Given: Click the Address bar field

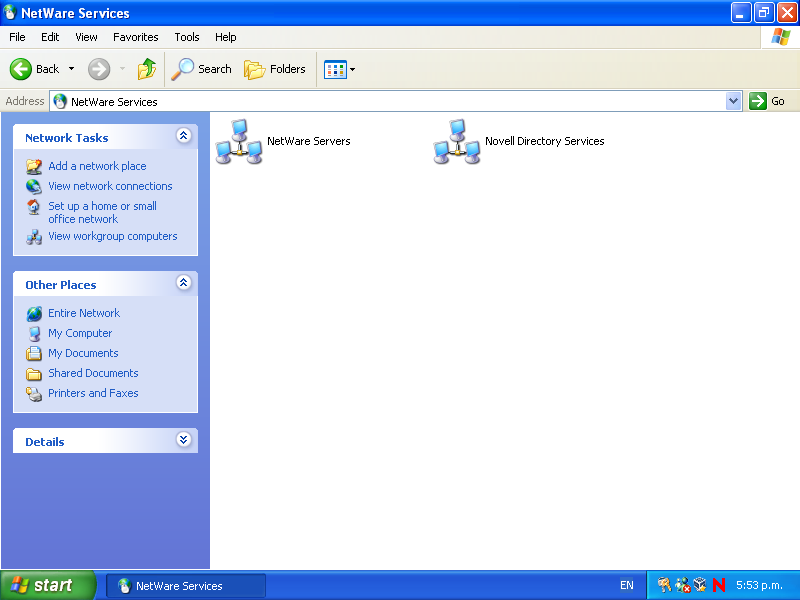Looking at the screenshot, I should click(x=395, y=101).
